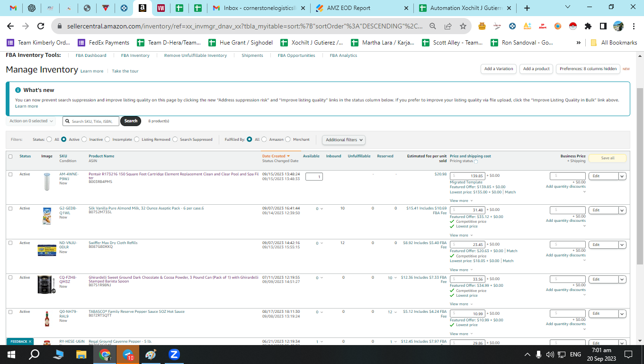This screenshot has width=644, height=364.
Task: Open the Chrome profile avatar
Action: 618,26
